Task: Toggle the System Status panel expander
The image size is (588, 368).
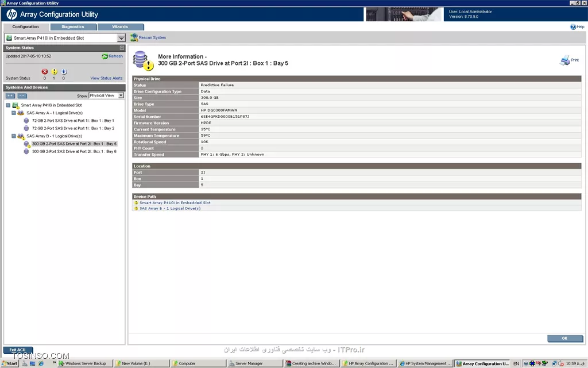Action: click(x=122, y=48)
